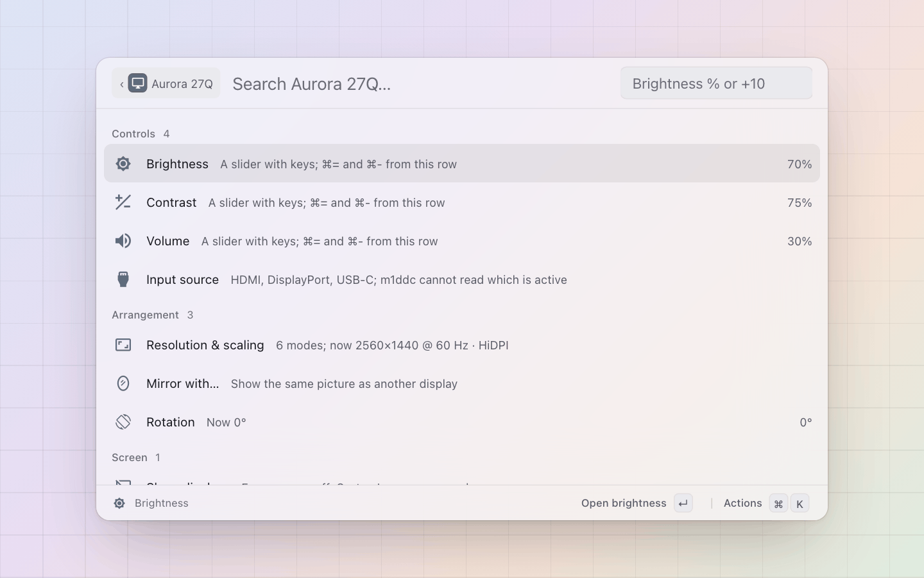Choose the Mirror with... row
The image size is (924, 578).
tap(462, 383)
